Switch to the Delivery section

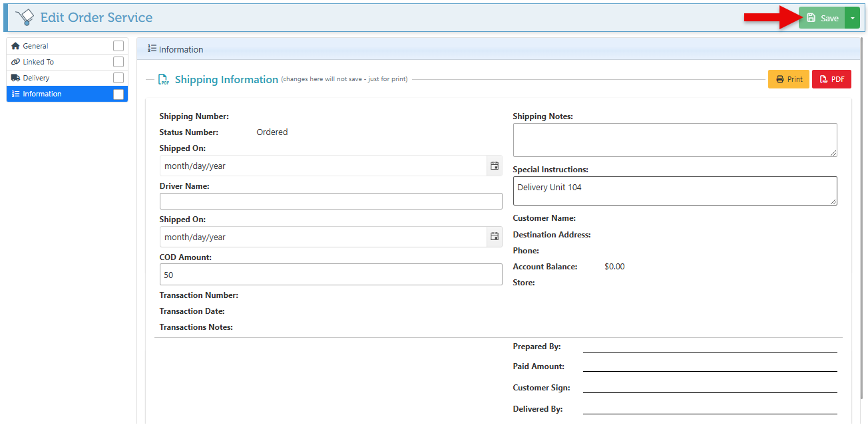click(x=37, y=78)
